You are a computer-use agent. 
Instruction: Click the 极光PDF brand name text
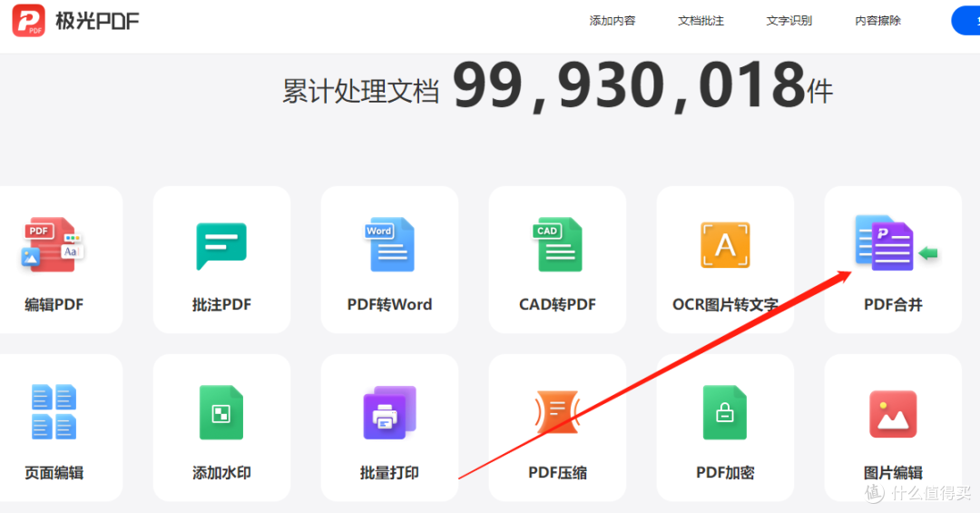point(97,21)
